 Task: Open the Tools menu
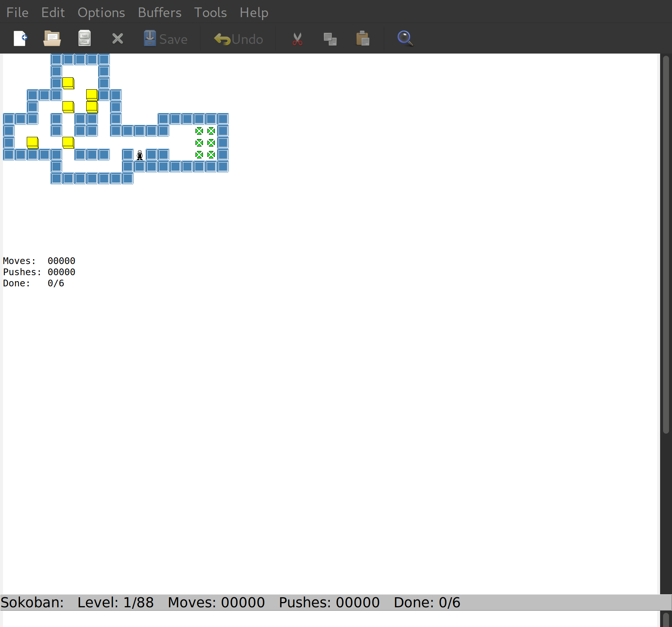210,13
